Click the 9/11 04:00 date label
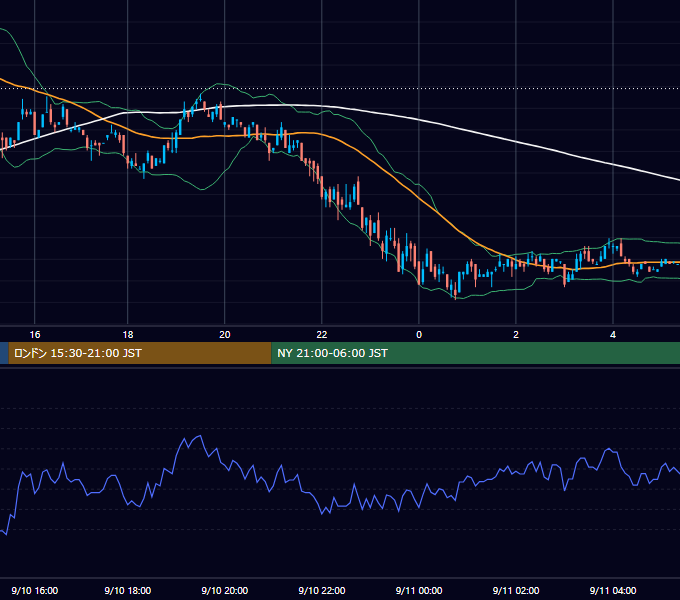Image resolution: width=680 pixels, height=600 pixels. pyautogui.click(x=613, y=590)
